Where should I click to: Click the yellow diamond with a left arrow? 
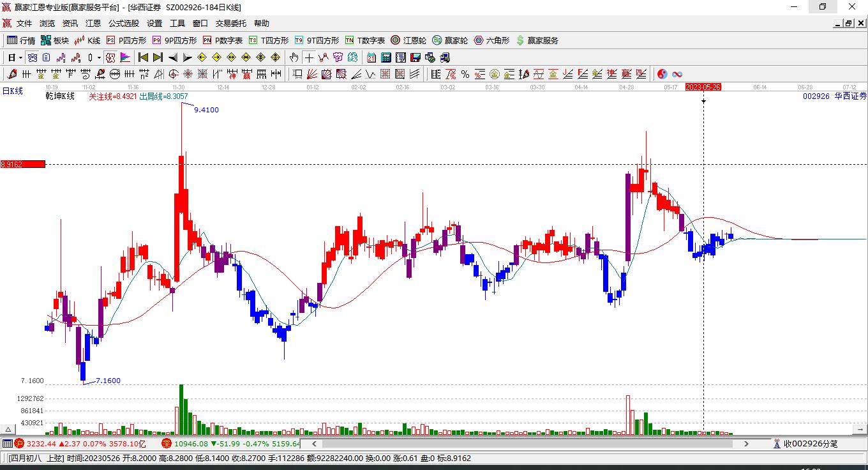tap(202, 57)
